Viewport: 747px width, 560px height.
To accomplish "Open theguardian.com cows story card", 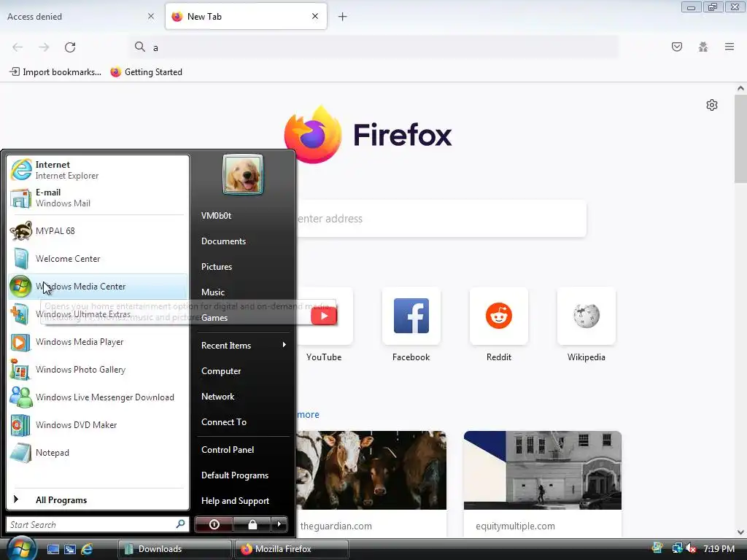I will coord(371,483).
